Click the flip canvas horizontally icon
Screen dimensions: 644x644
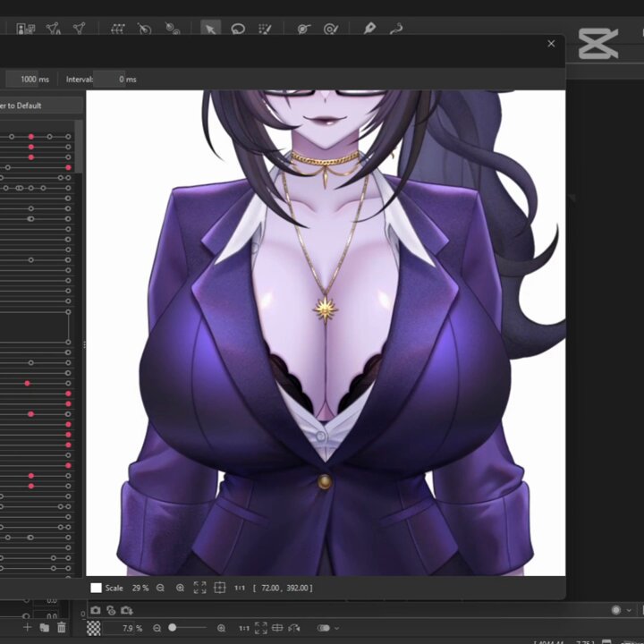[294, 628]
